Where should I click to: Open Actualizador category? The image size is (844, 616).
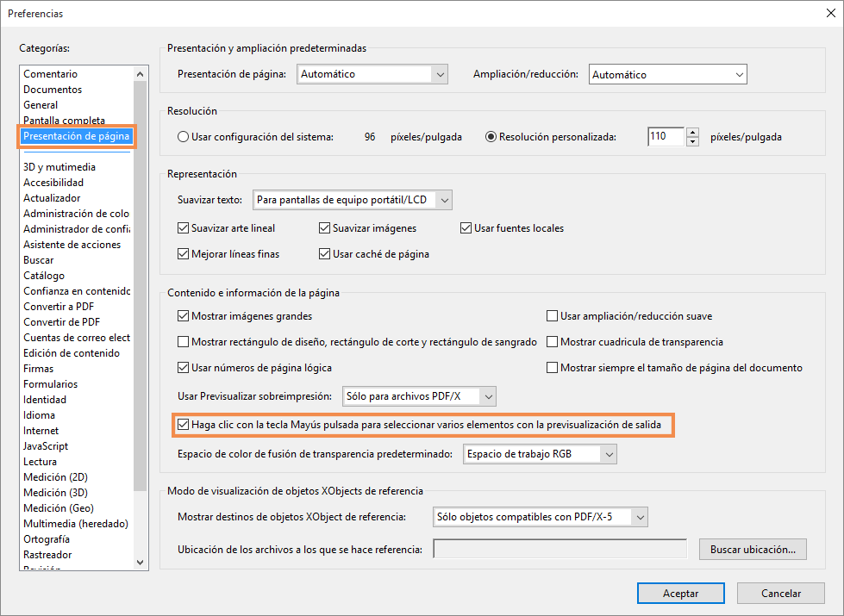coord(52,198)
